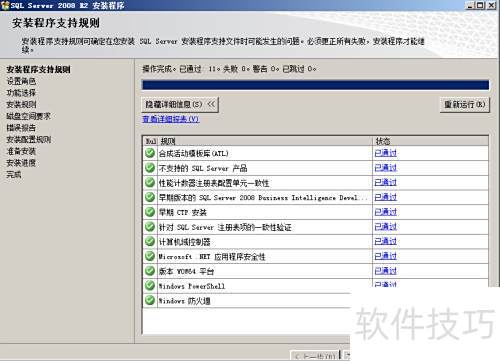Open 已通过 link for Business Intelligence rule

[386, 197]
